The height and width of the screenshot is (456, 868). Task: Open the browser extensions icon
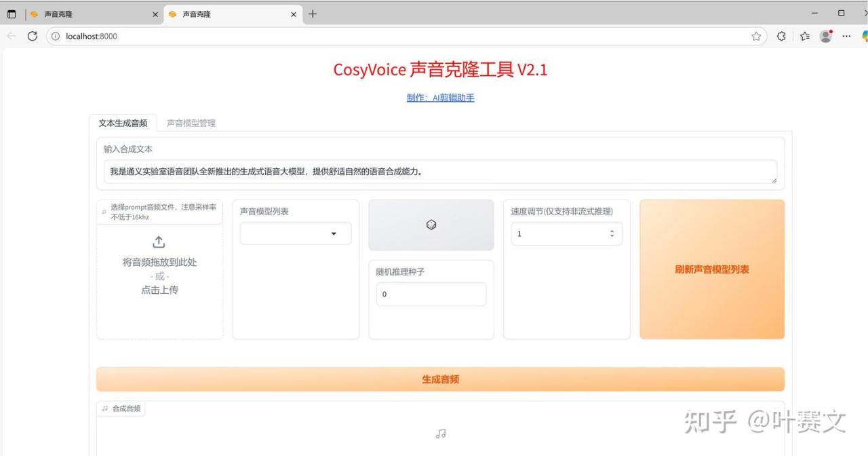pyautogui.click(x=781, y=37)
